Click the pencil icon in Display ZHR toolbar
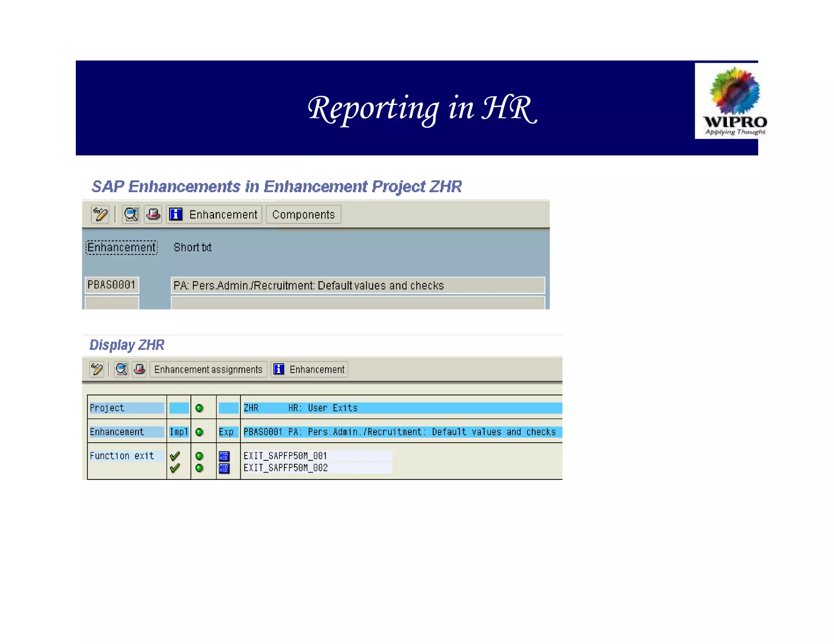The height and width of the screenshot is (644, 834). 97,370
